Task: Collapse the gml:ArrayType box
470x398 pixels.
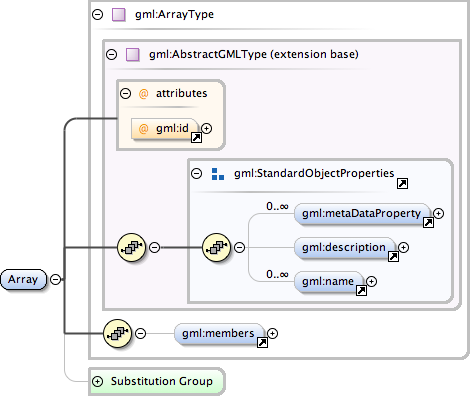Action: 97,15
